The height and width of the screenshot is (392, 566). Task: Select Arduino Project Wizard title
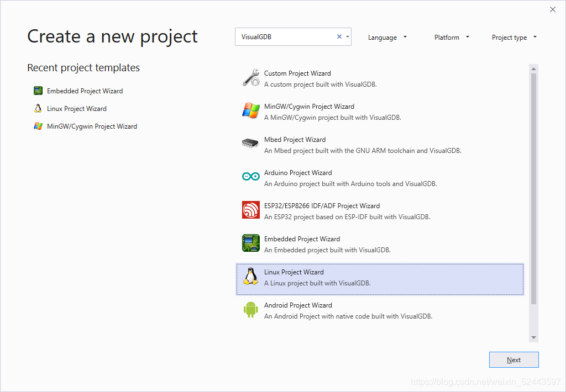298,173
